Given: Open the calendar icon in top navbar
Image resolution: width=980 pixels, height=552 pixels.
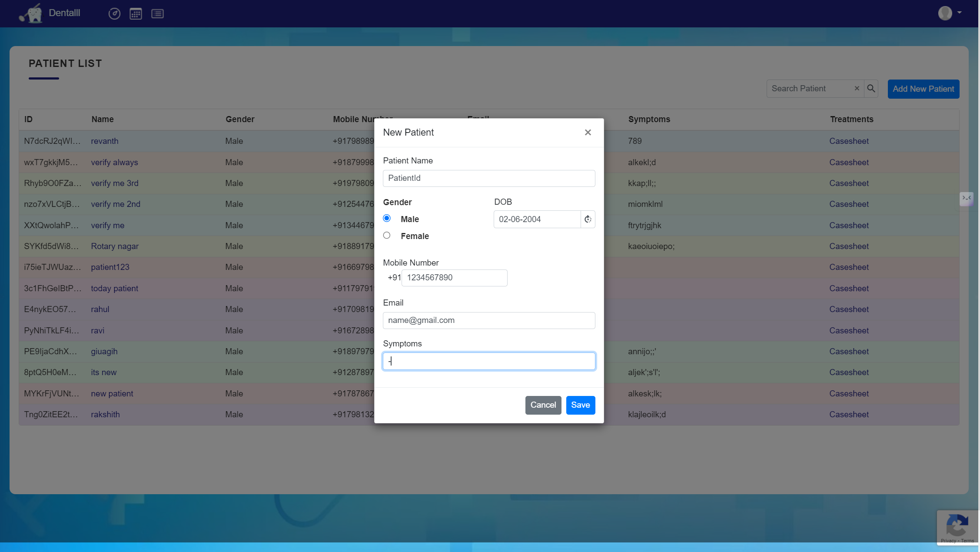Looking at the screenshot, I should [136, 14].
